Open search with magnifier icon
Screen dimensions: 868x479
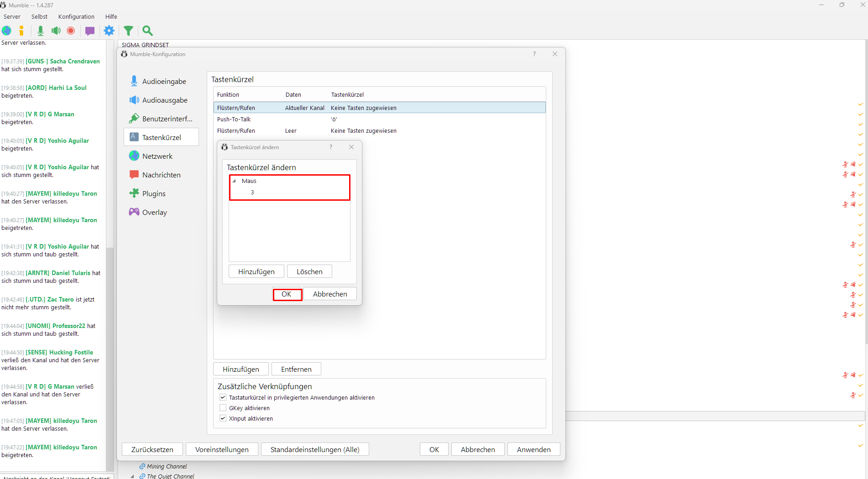pyautogui.click(x=147, y=31)
